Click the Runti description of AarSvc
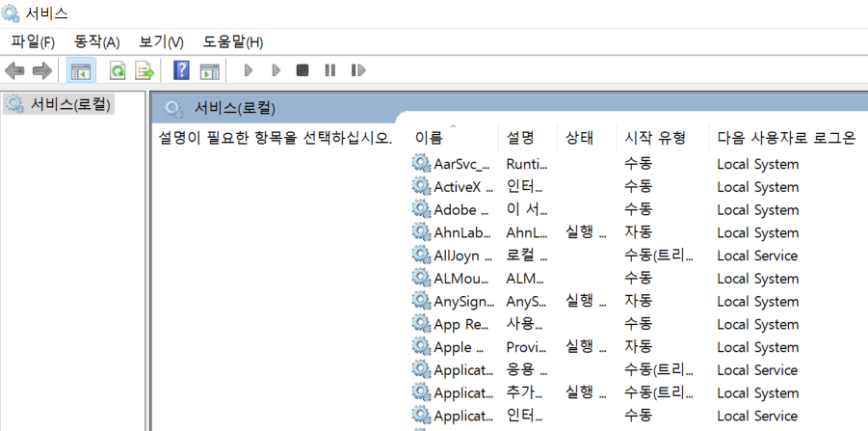The image size is (868, 431). [x=526, y=164]
